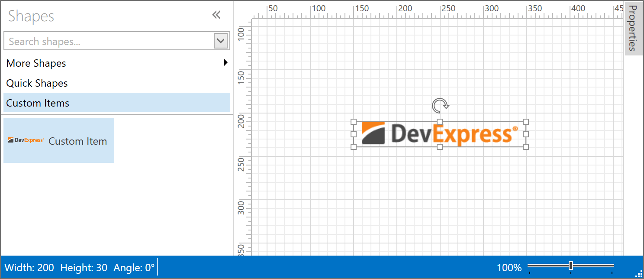Click the bottom-right selection handle of the shape

(x=525, y=148)
